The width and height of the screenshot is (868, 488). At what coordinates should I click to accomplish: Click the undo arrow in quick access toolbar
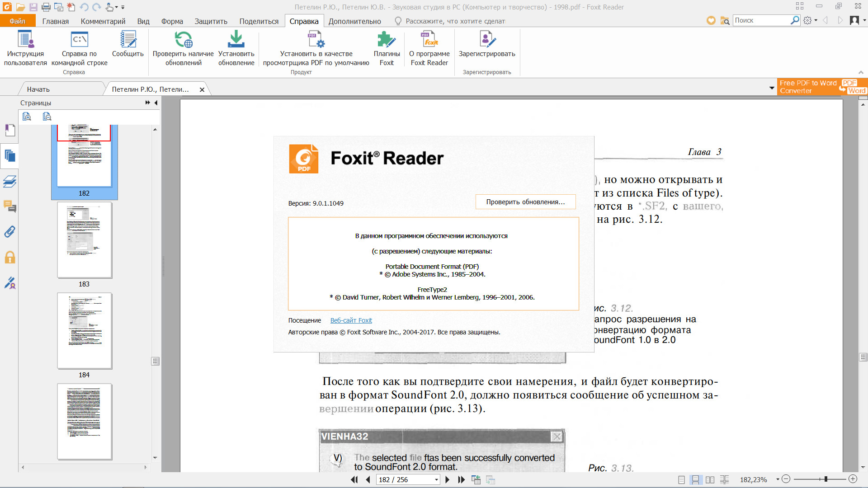[x=84, y=7]
